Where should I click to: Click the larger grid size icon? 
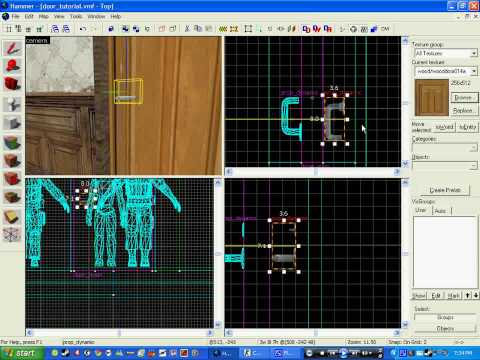(x=40, y=29)
